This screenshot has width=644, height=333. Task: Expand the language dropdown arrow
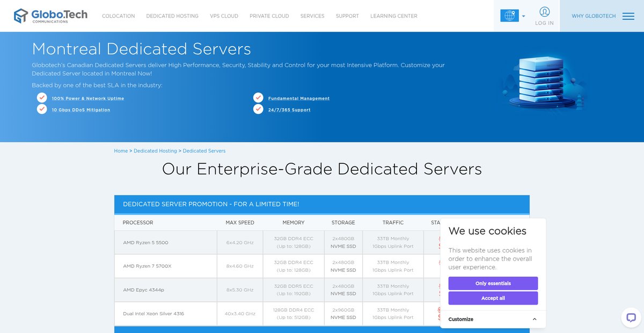tap(524, 16)
